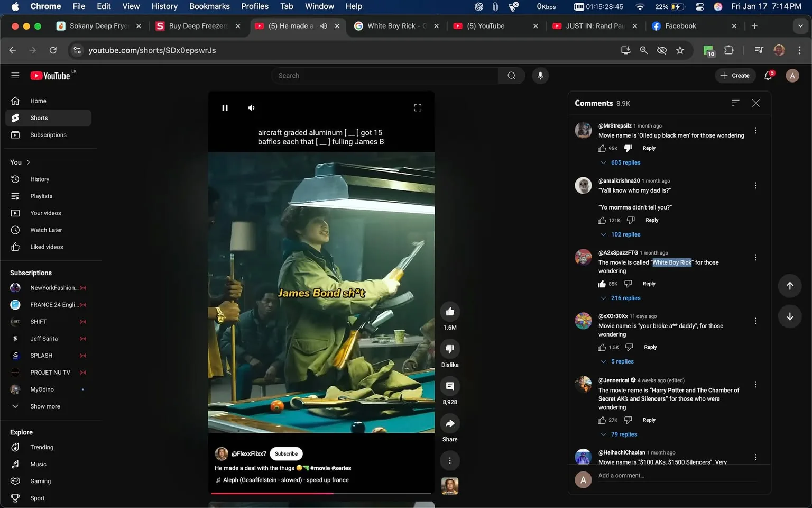Subscribe to the @FlexxFlixx7 channel
The image size is (812, 508).
pyautogui.click(x=286, y=453)
